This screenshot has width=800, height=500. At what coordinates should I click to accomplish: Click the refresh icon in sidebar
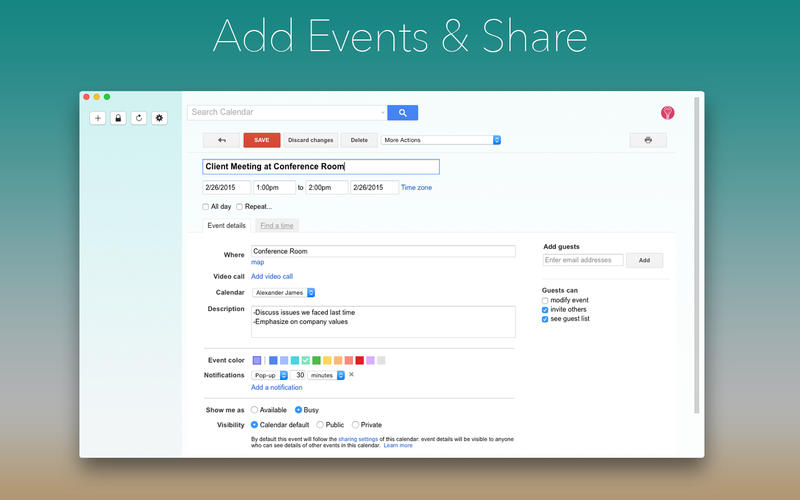pos(139,118)
